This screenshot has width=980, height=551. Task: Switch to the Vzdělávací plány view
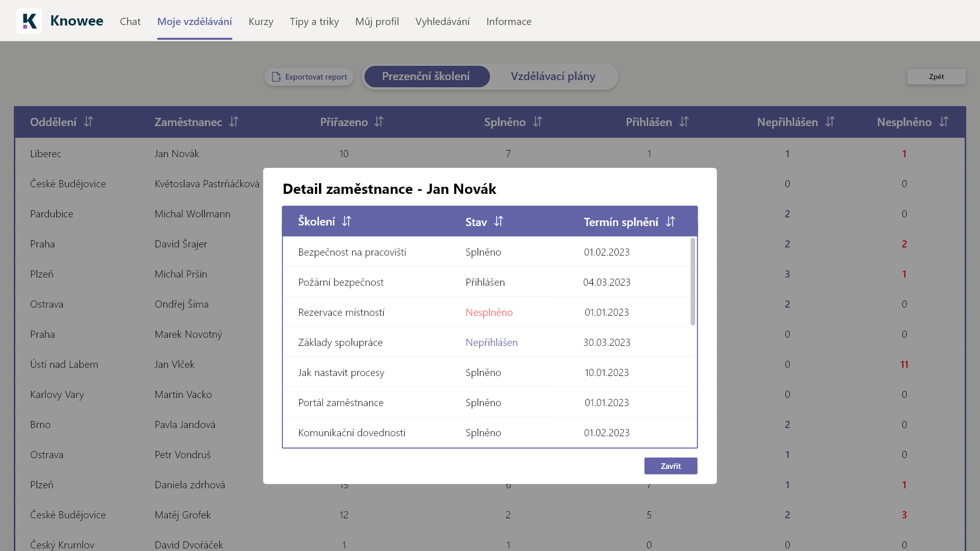[553, 77]
